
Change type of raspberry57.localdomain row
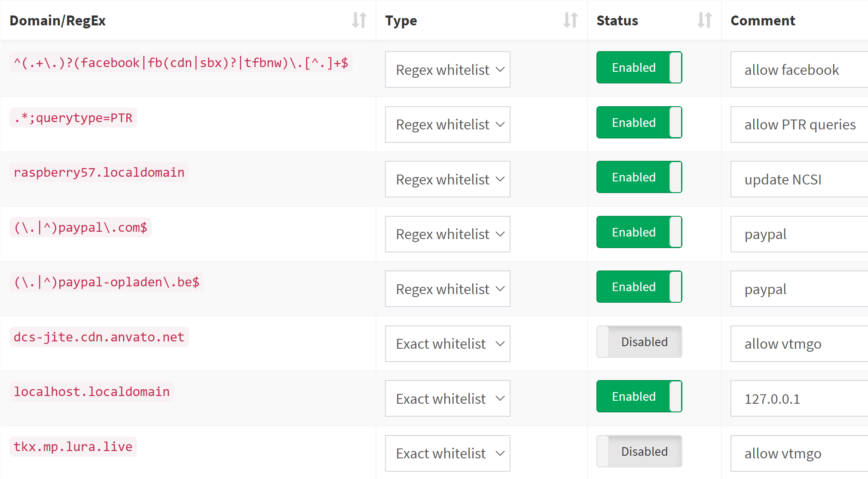click(447, 179)
